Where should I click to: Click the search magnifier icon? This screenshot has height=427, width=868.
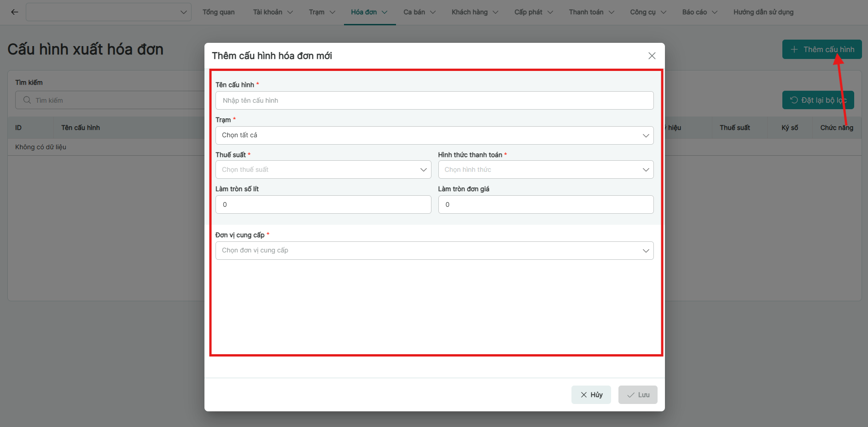tap(27, 100)
